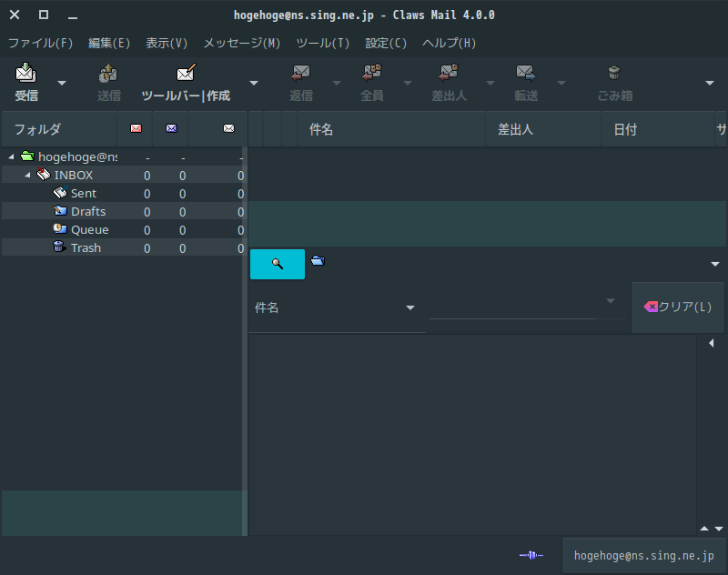
Task: Click the next message down arrow
Action: coord(719,529)
